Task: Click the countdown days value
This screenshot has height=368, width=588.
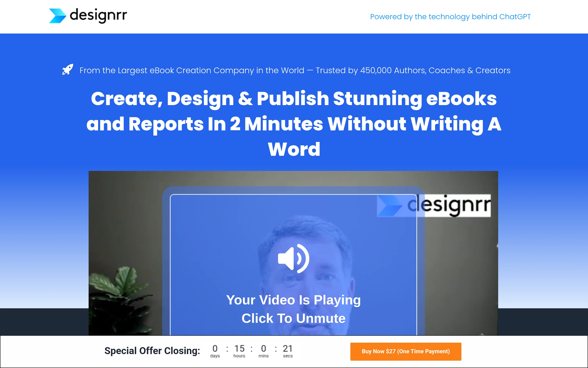Action: point(215,349)
